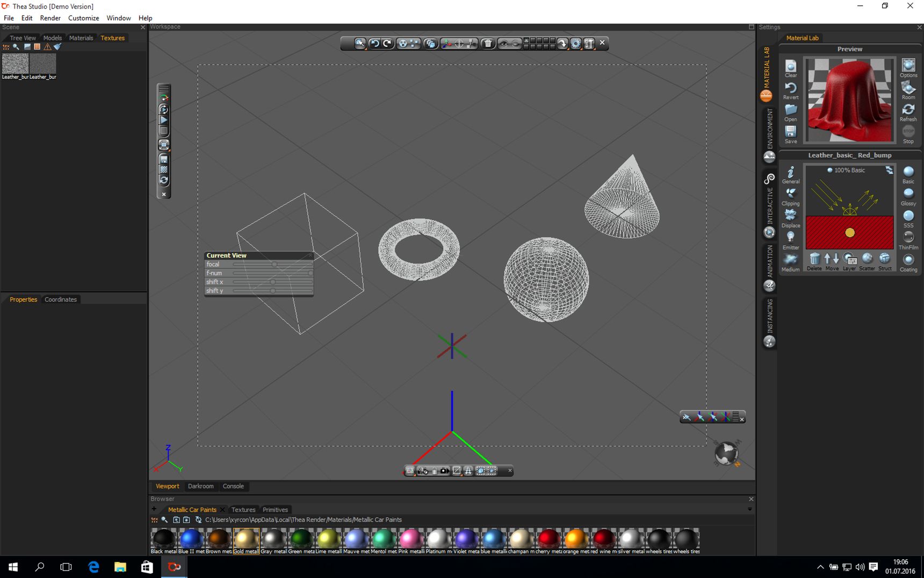Open the Windows Start menu
The width and height of the screenshot is (924, 578).
13,567
